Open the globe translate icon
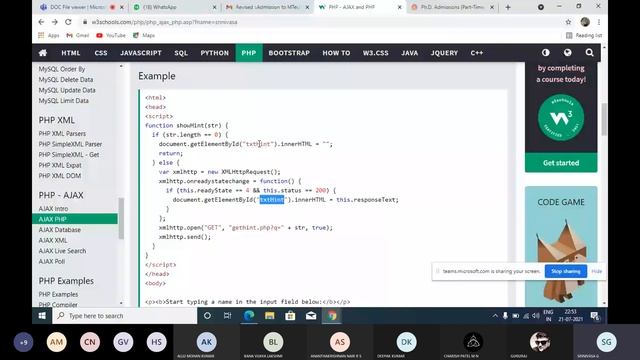The height and width of the screenshot is (360, 640). pos(567,53)
